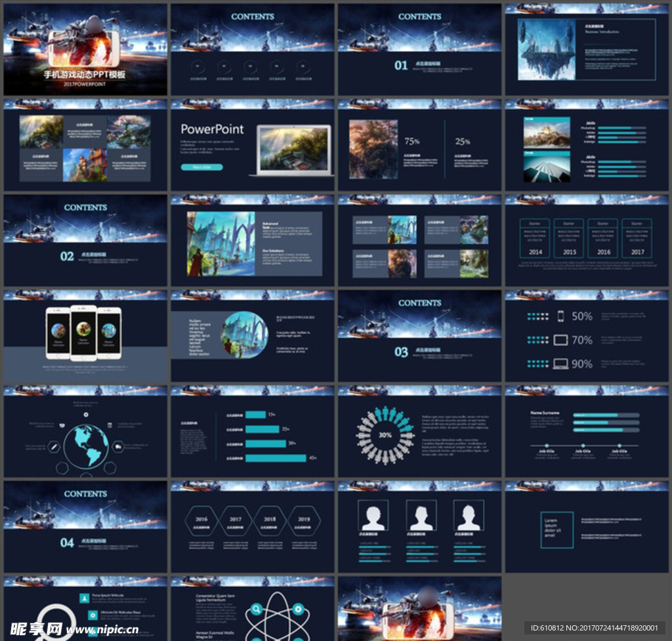Click the "50%" value
672x641 pixels.
pyautogui.click(x=582, y=316)
